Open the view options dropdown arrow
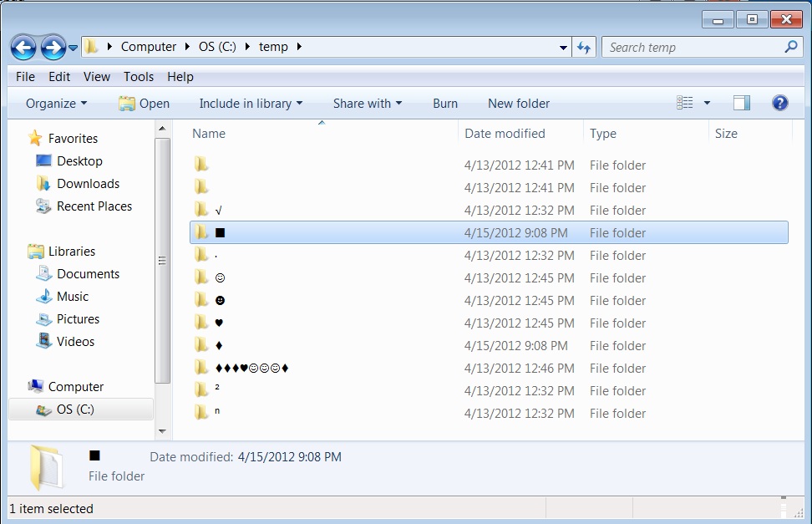 pyautogui.click(x=707, y=104)
